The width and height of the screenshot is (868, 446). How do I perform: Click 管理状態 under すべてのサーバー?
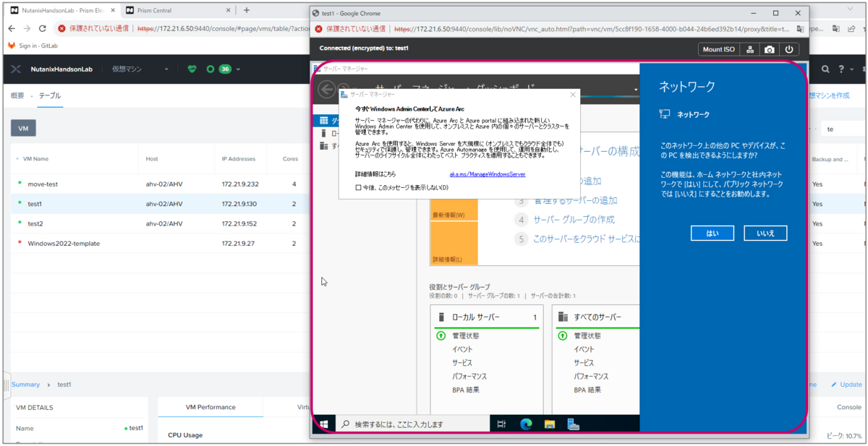point(587,335)
